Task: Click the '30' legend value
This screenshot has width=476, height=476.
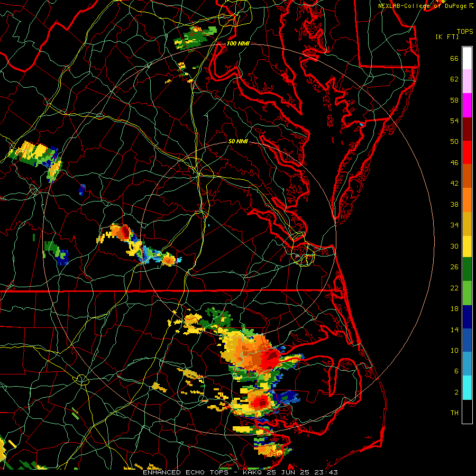Action: point(454,246)
